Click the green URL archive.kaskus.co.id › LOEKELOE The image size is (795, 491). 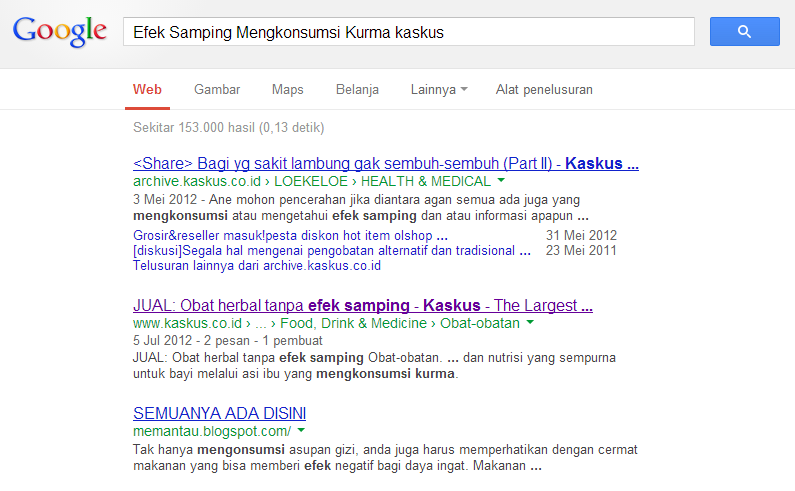pyautogui.click(x=312, y=181)
